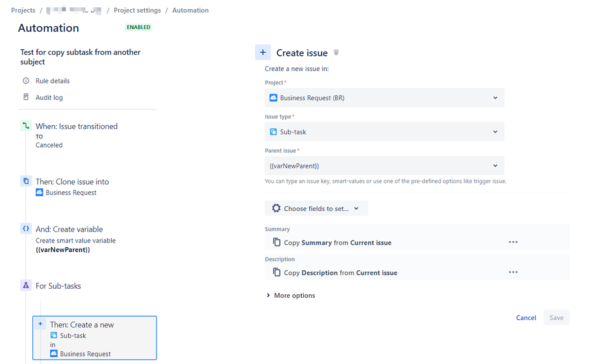607x364 pixels.
Task: Go to Project settings in the breadcrumb
Action: point(137,10)
